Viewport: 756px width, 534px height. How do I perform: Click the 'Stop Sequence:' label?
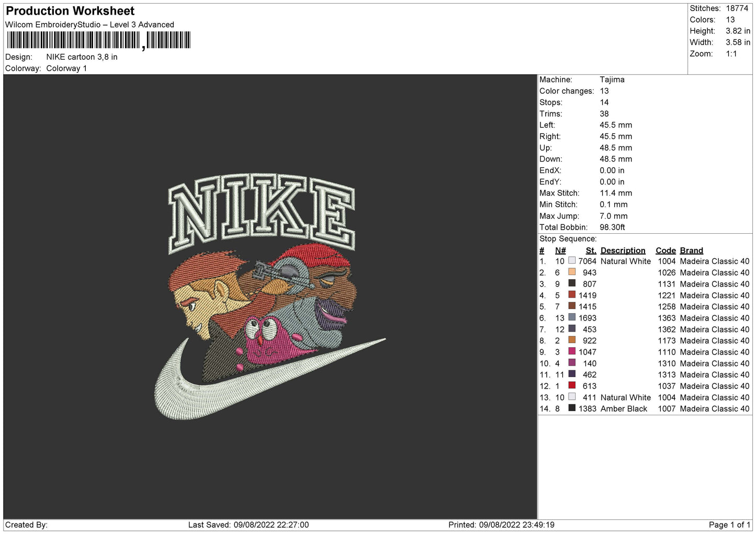coord(568,238)
